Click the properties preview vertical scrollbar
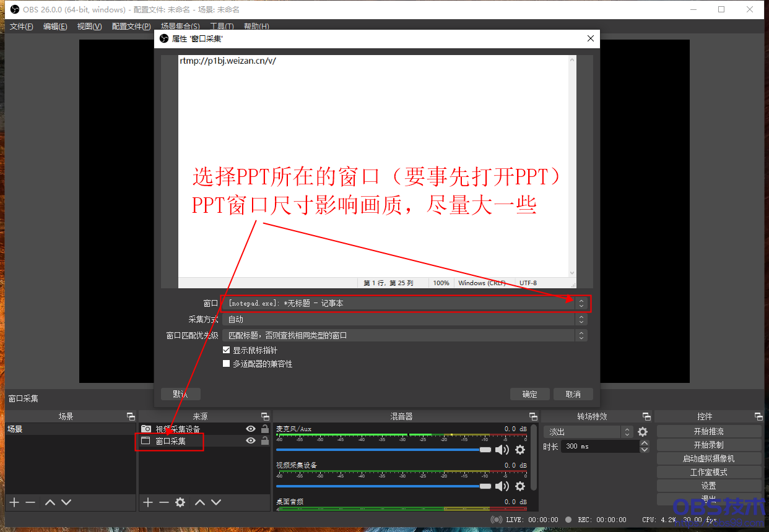This screenshot has height=532, width=769. coord(572,166)
